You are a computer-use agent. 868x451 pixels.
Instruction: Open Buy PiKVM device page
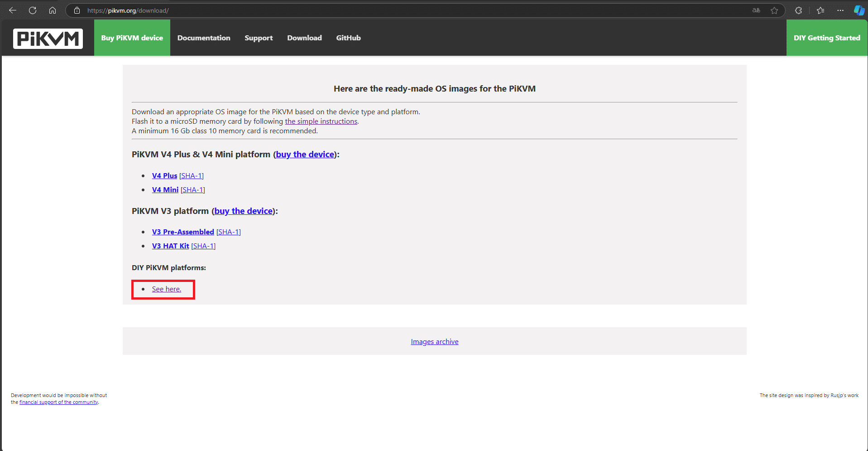click(132, 38)
